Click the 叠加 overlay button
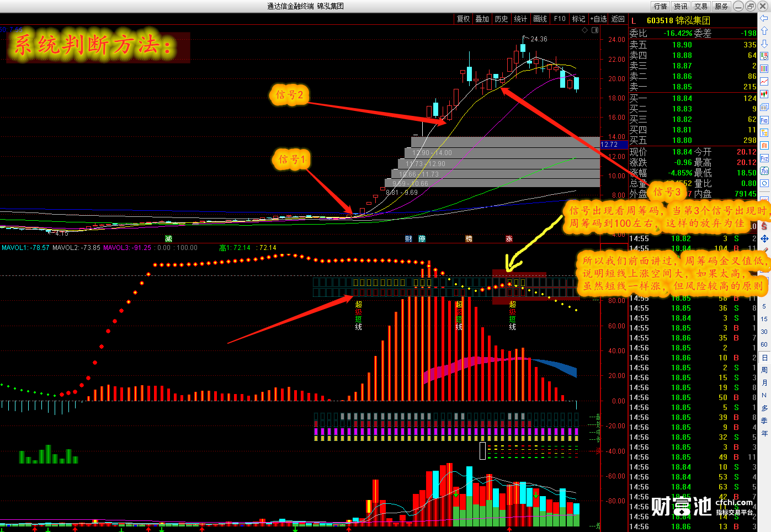 (x=482, y=19)
